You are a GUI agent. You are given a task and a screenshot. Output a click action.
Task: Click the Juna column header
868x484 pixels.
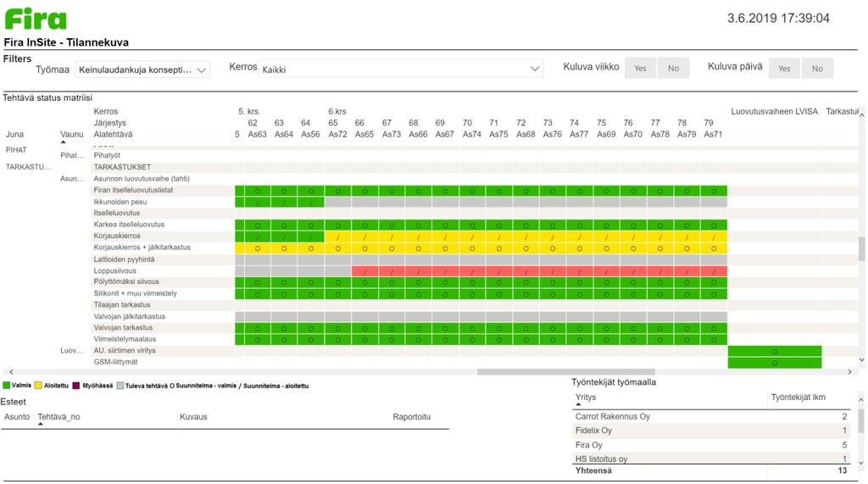[x=14, y=134]
